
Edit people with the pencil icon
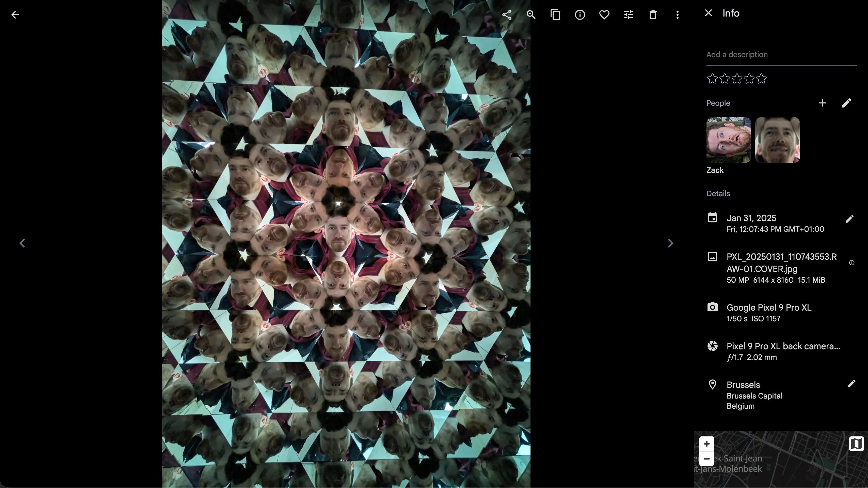coord(846,103)
